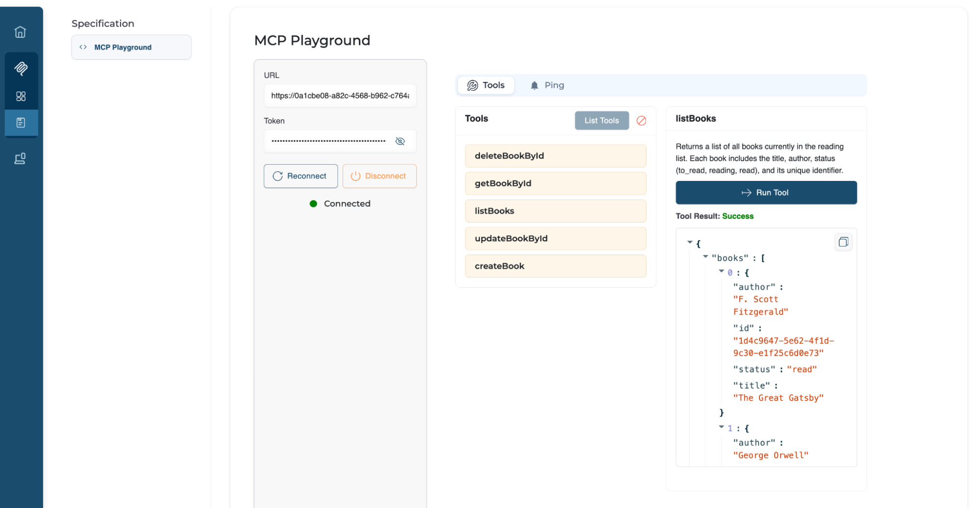
Task: Toggle token visibility eye icon
Action: 400,141
